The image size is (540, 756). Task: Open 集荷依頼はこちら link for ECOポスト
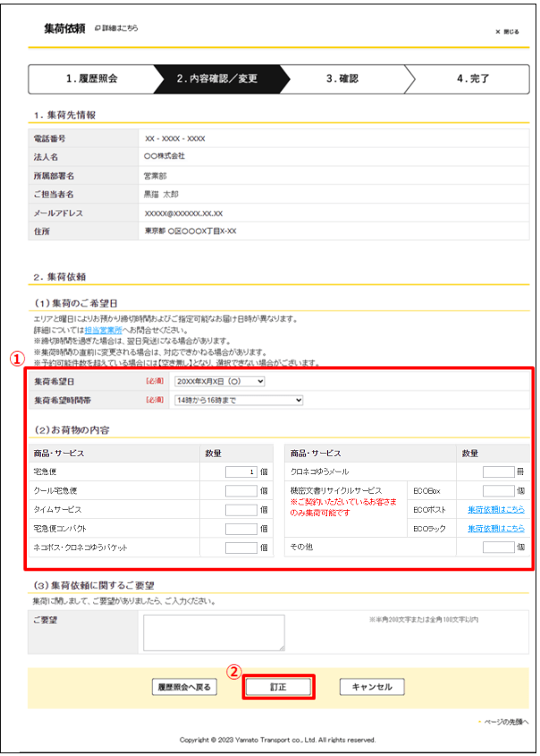tap(496, 510)
